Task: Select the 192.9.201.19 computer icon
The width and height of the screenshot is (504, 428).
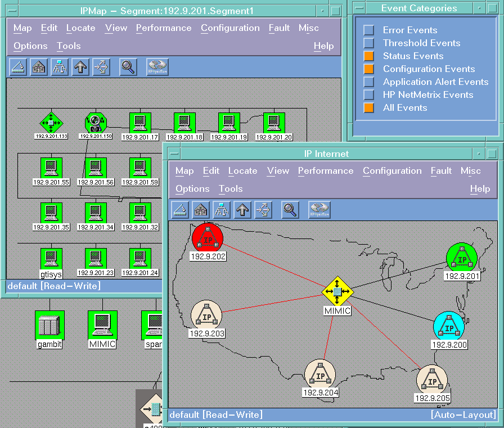Action: [x=229, y=123]
